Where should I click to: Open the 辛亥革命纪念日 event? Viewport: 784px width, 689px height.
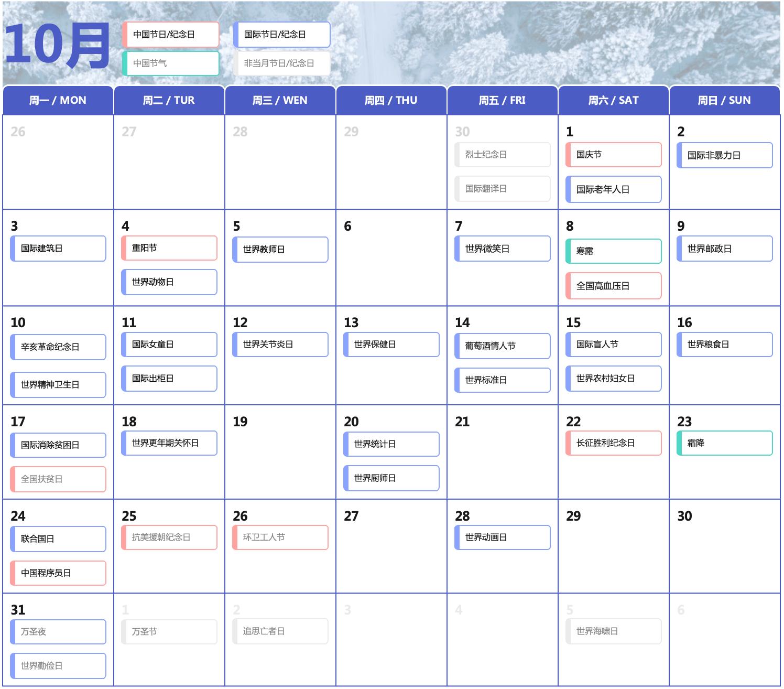[58, 347]
